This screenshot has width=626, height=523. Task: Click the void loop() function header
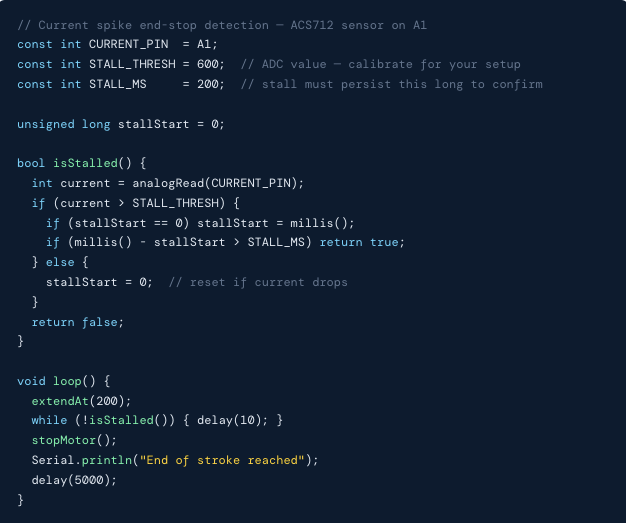pyautogui.click(x=62, y=381)
